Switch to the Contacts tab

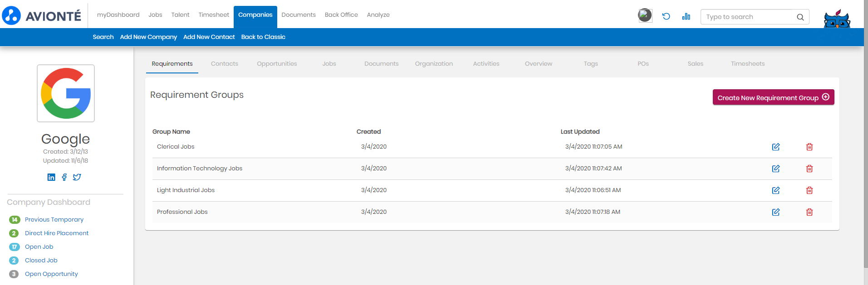point(224,64)
